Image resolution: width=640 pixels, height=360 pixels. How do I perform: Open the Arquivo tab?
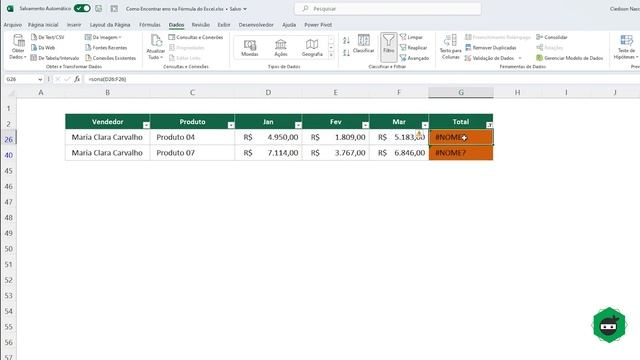(13, 25)
